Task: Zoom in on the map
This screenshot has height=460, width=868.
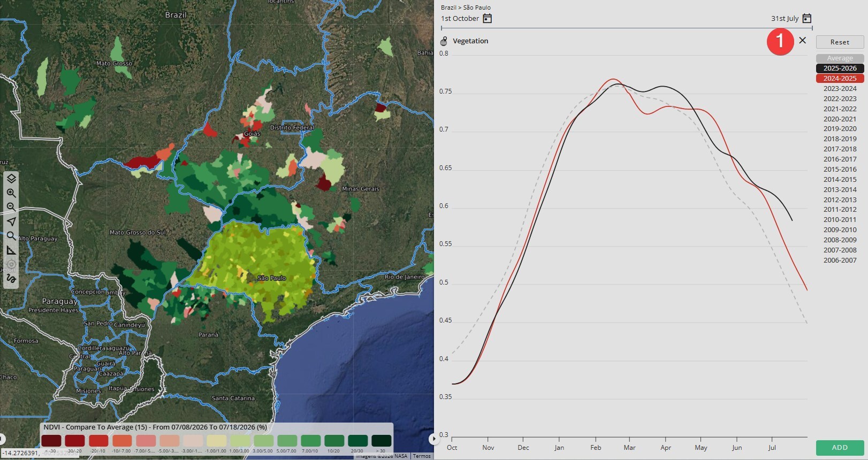Action: coord(11,193)
